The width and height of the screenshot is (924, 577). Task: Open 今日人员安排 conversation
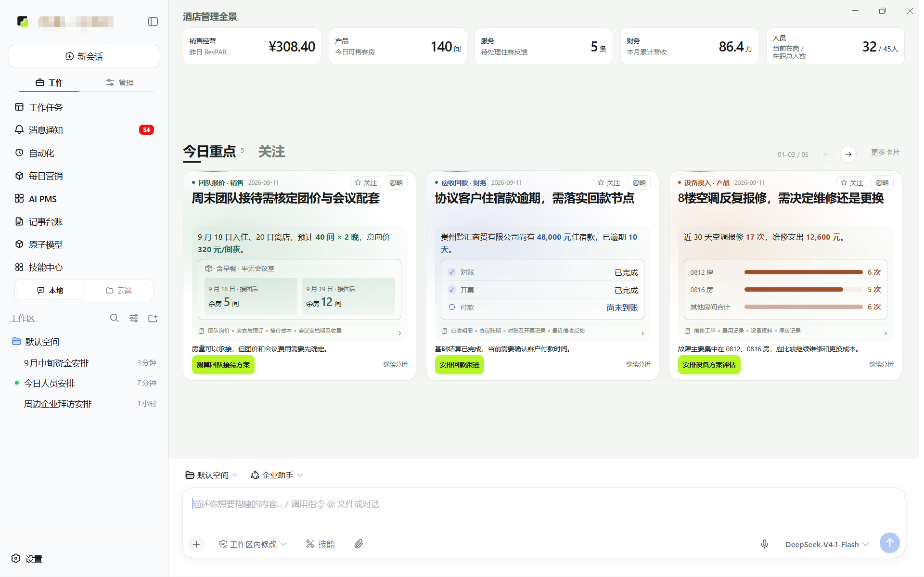pos(84,383)
